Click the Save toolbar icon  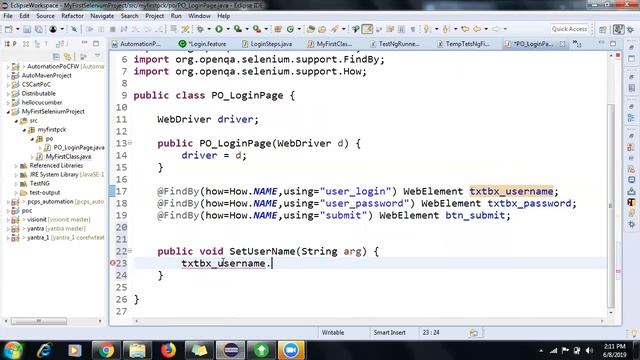27,29
